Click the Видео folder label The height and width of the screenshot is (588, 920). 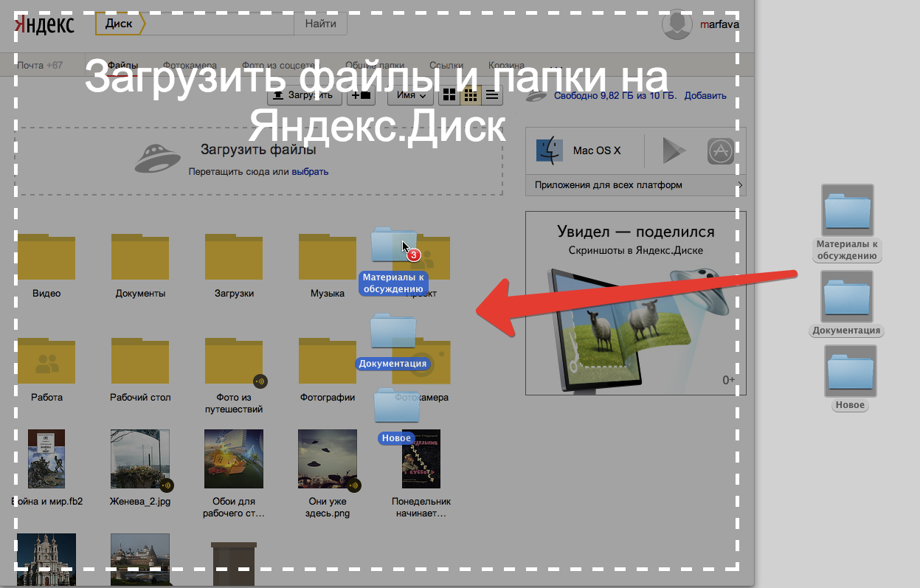point(46,293)
